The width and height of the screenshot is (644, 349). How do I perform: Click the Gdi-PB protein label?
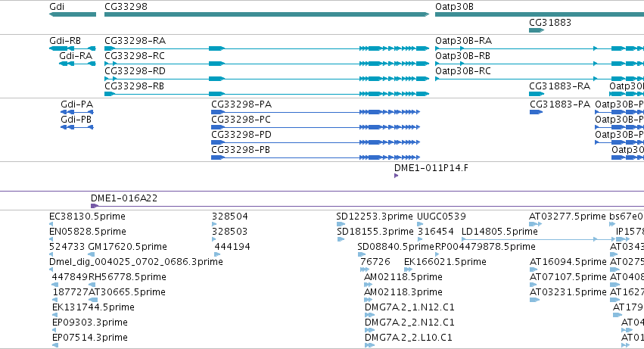coord(76,120)
